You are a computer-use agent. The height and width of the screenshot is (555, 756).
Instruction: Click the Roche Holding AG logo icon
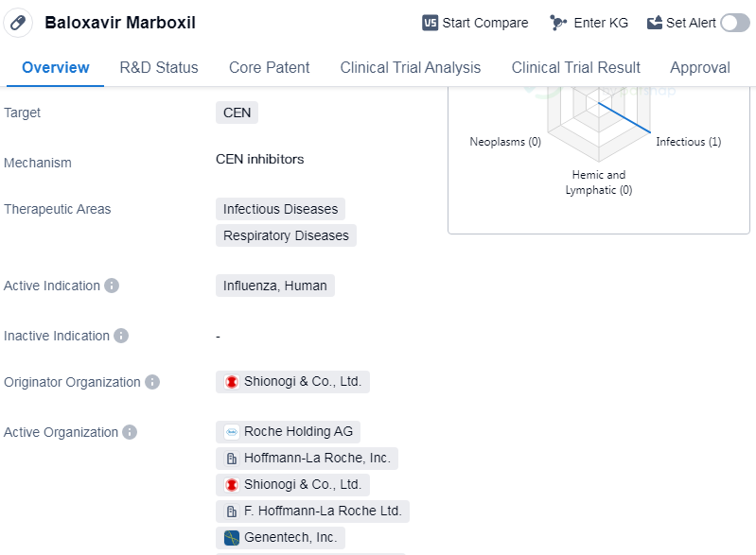(x=232, y=432)
